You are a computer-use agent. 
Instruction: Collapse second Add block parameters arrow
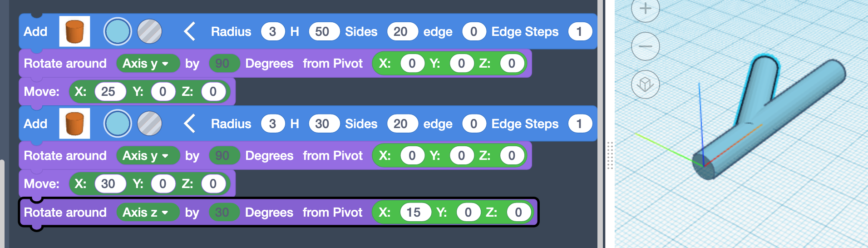(189, 124)
